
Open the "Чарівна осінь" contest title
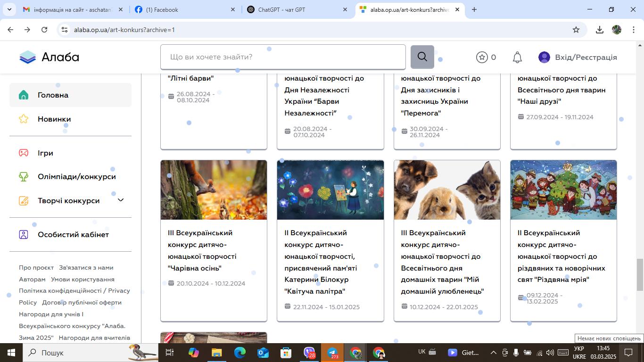coord(202,250)
